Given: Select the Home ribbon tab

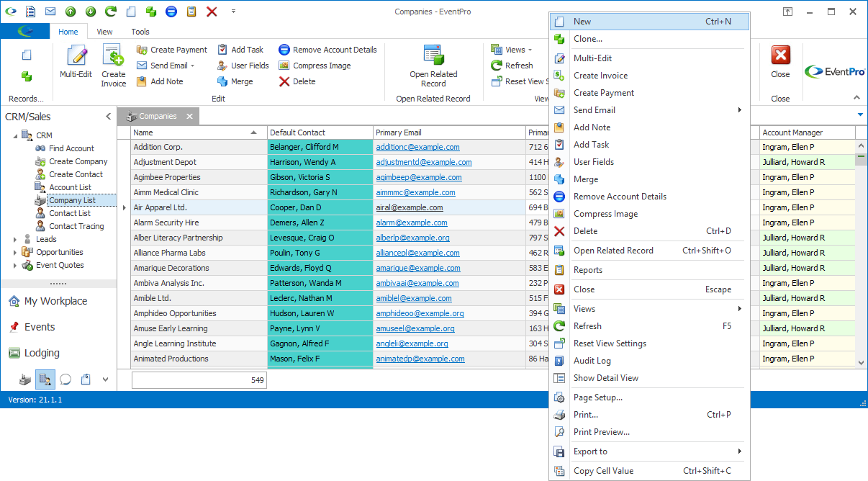Looking at the screenshot, I should [x=68, y=32].
